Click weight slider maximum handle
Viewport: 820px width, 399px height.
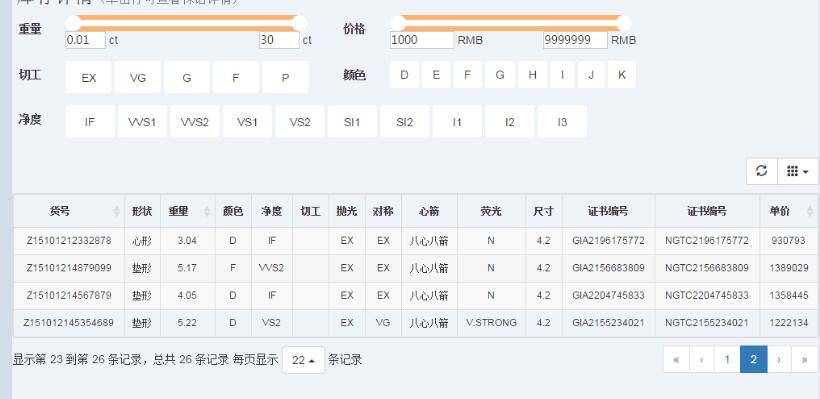click(300, 23)
